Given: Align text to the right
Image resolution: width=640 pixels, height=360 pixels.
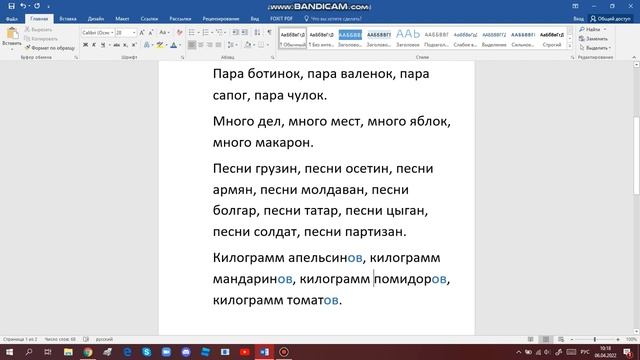Looking at the screenshot, I should 209,45.
